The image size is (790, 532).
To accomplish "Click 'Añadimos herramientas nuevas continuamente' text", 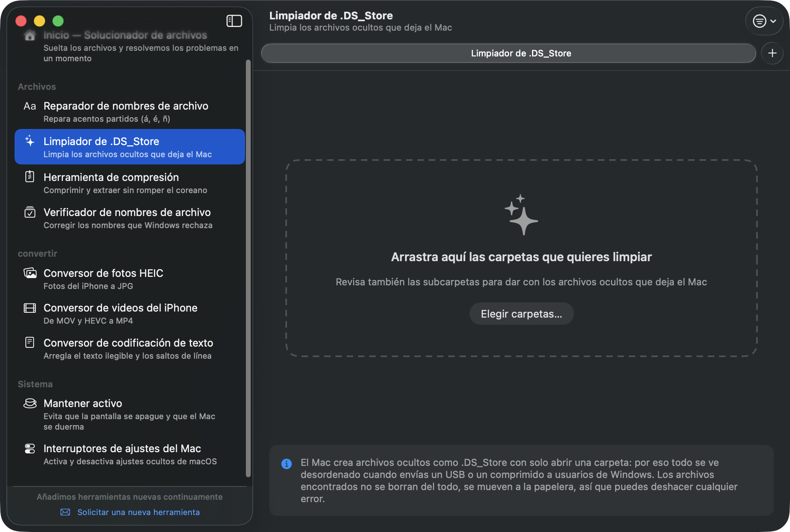I will click(x=129, y=497).
